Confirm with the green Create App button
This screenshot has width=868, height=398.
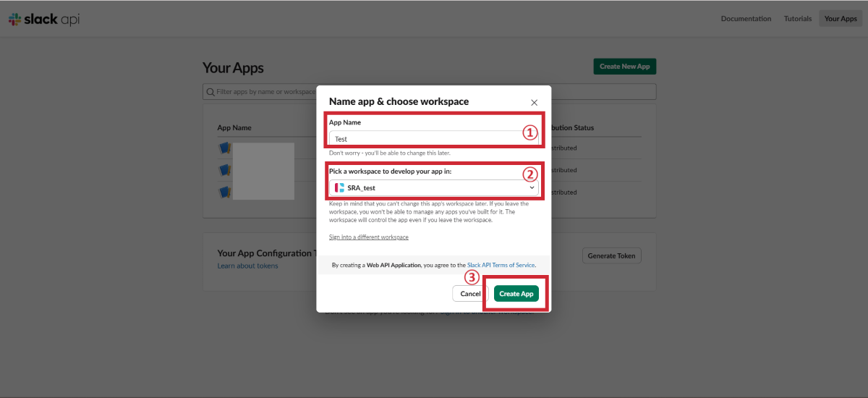pos(516,294)
